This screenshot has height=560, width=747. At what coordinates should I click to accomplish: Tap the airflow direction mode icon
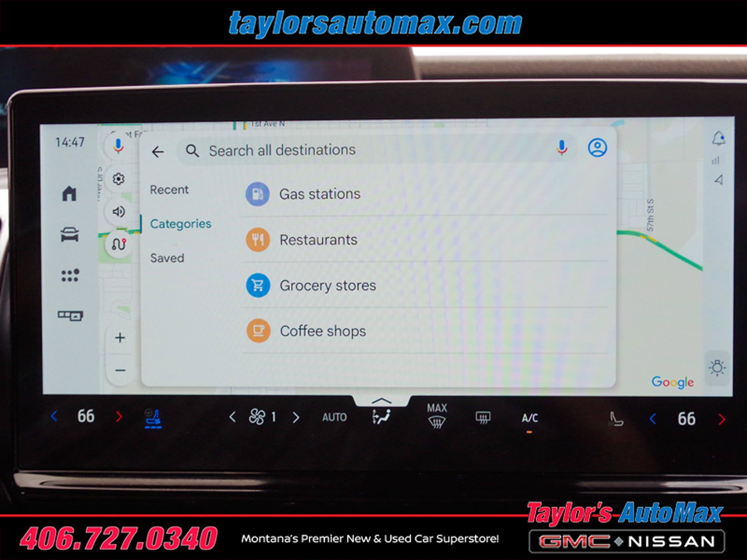[x=382, y=417]
